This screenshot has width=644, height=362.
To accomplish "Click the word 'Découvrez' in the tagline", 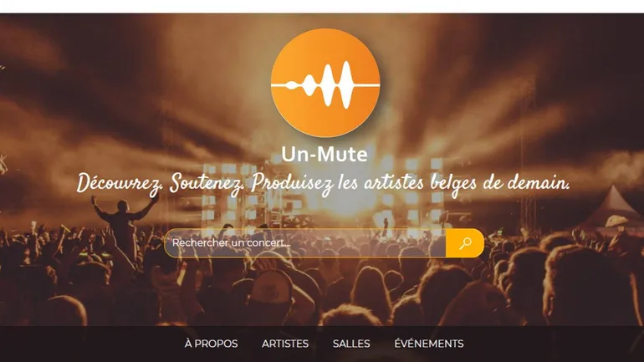I will 120,183.
